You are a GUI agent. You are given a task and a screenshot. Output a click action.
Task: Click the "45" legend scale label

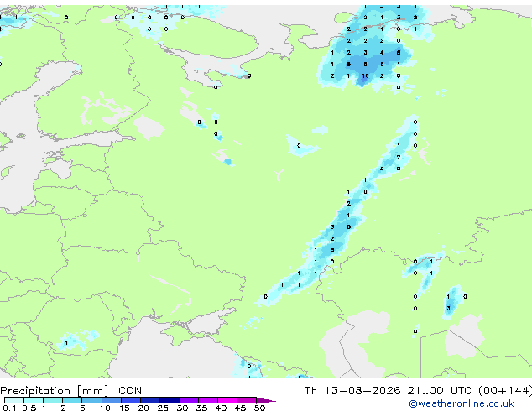point(240,408)
